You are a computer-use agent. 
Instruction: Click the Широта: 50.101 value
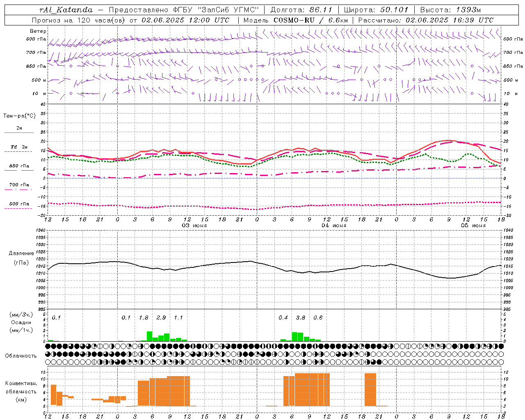pos(376,10)
